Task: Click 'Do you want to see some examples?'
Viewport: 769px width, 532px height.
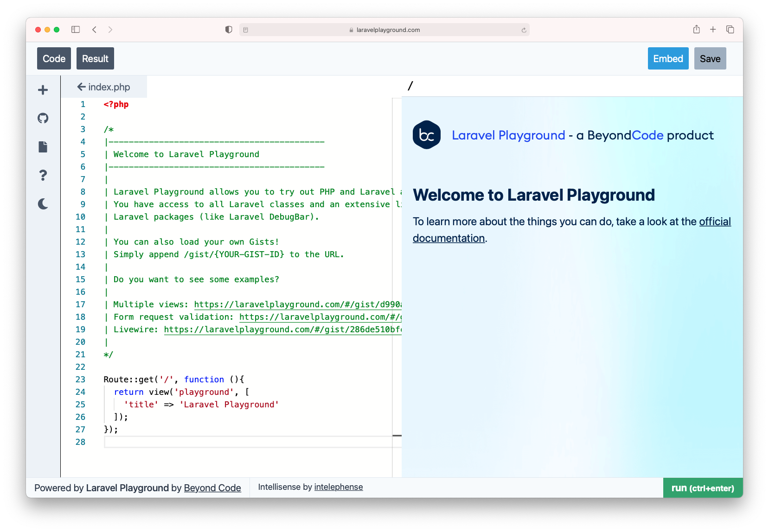Action: point(196,279)
